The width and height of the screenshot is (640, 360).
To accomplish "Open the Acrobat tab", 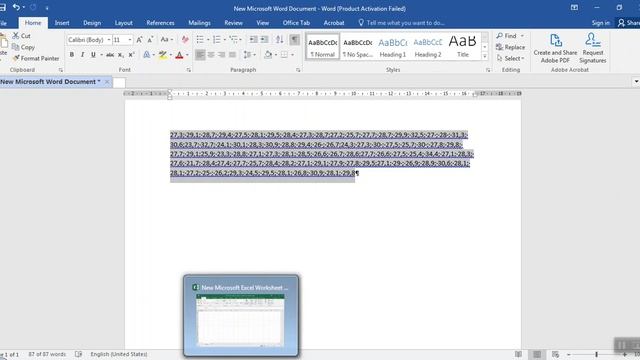I will coord(334,23).
